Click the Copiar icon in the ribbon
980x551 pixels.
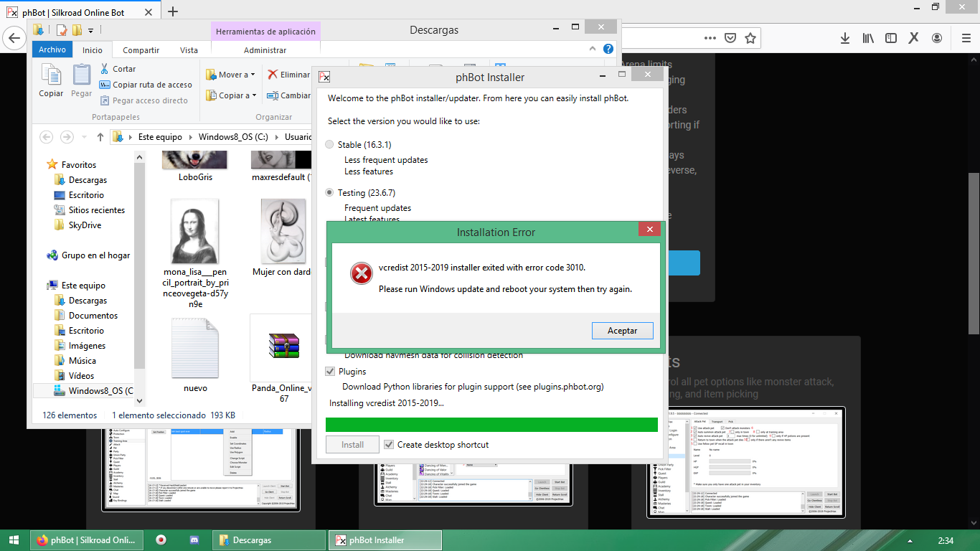(x=51, y=75)
